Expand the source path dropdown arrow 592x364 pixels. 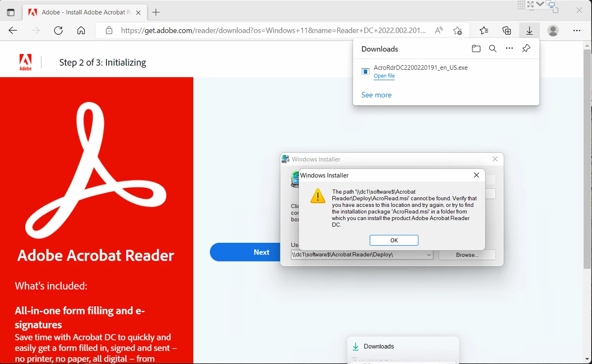[429, 255]
